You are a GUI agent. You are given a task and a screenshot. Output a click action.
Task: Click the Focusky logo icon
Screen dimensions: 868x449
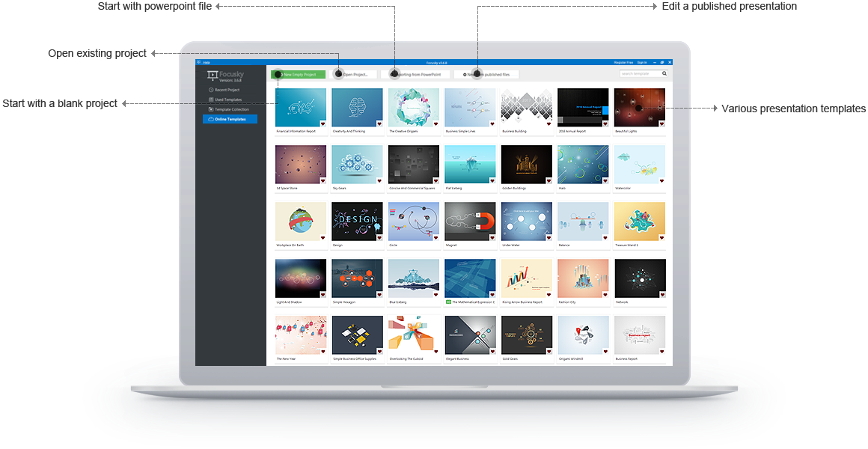(x=212, y=76)
